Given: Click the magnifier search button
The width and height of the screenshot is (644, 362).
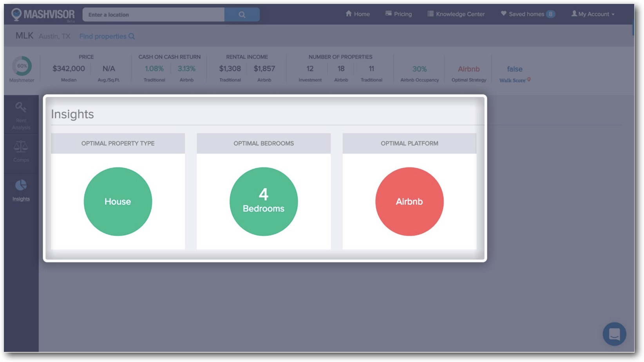Looking at the screenshot, I should [242, 15].
